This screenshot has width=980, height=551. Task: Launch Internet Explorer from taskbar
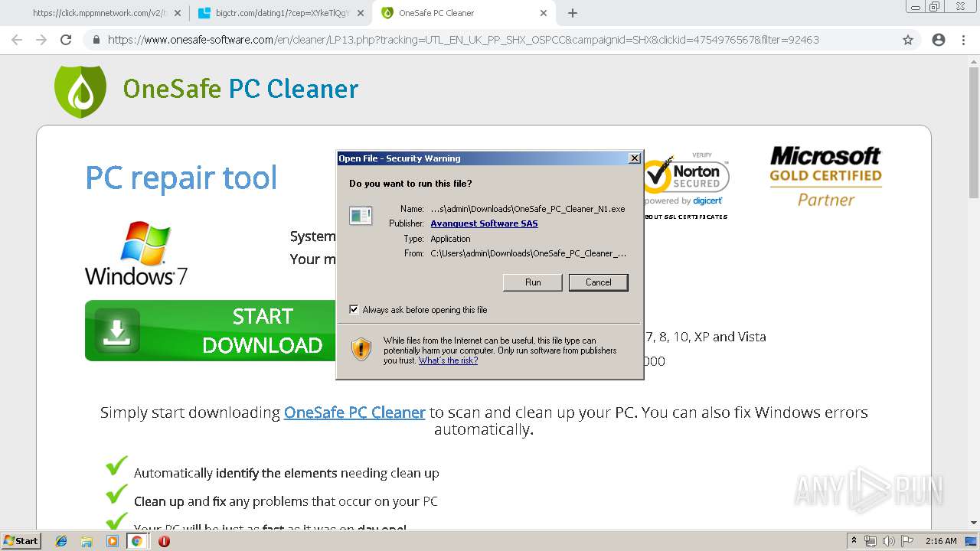pos(61,541)
